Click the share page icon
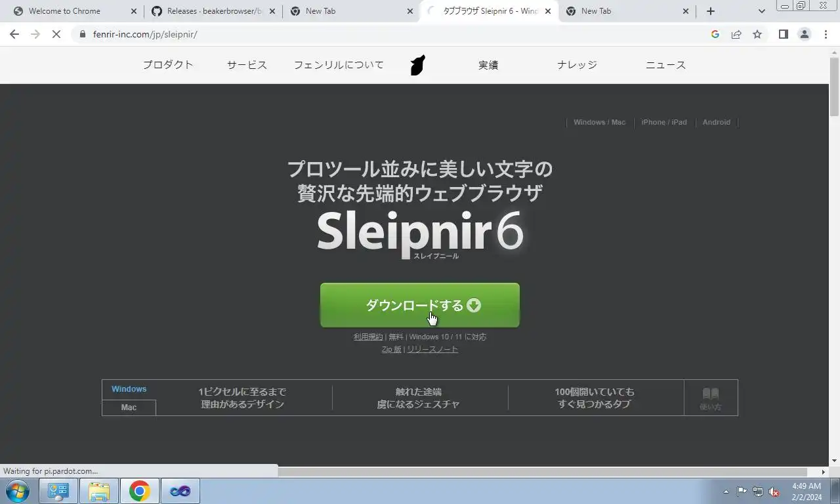This screenshot has height=504, width=840. 736,34
